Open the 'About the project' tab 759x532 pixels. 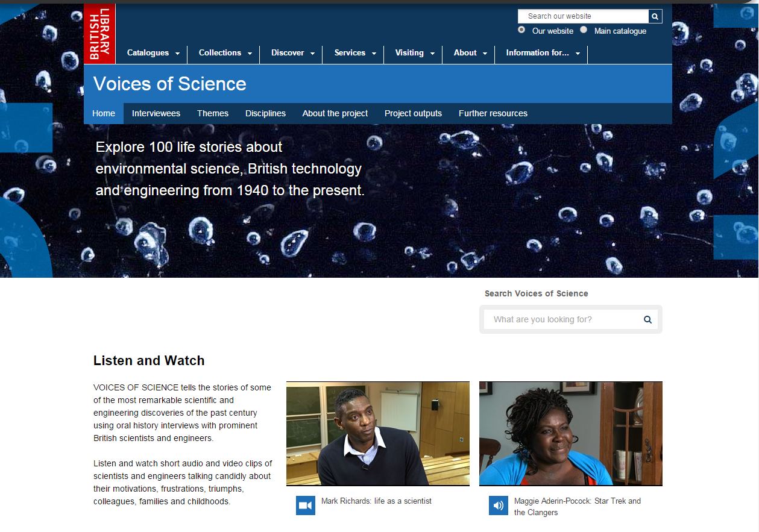335,113
